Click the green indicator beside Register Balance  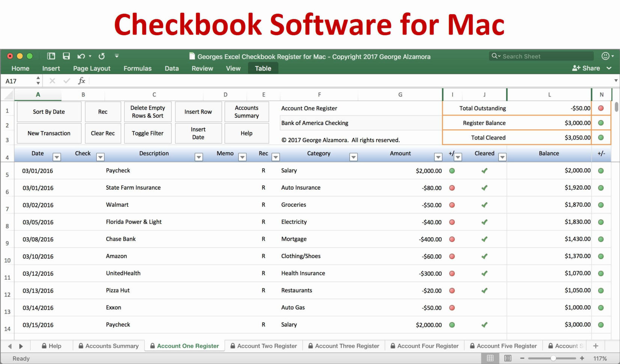[x=601, y=123]
